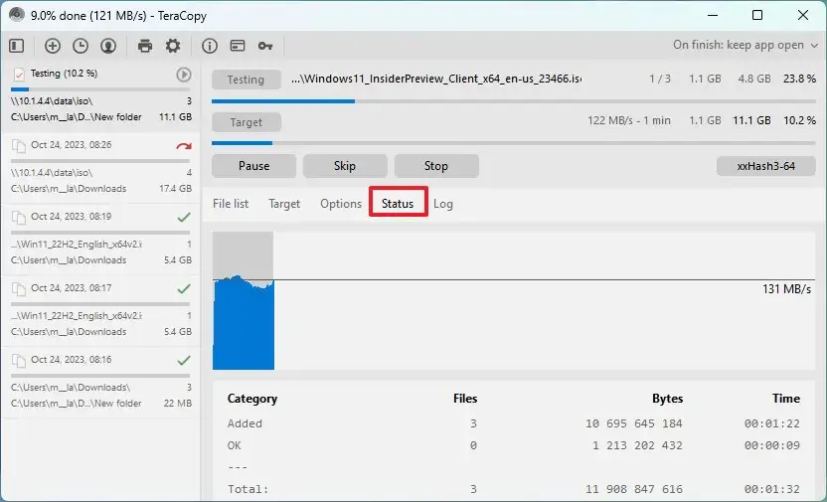This screenshot has width=827, height=502.
Task: Click the printer icon in toolbar
Action: pyautogui.click(x=145, y=46)
